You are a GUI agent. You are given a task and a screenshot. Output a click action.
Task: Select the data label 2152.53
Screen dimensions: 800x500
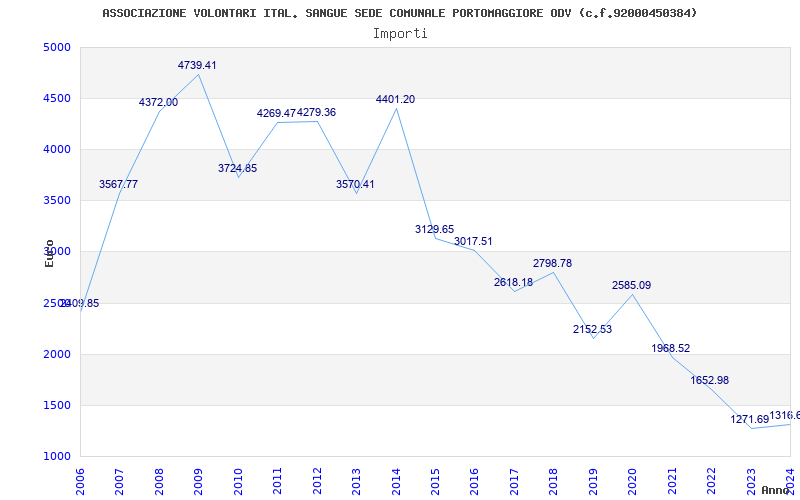click(592, 330)
